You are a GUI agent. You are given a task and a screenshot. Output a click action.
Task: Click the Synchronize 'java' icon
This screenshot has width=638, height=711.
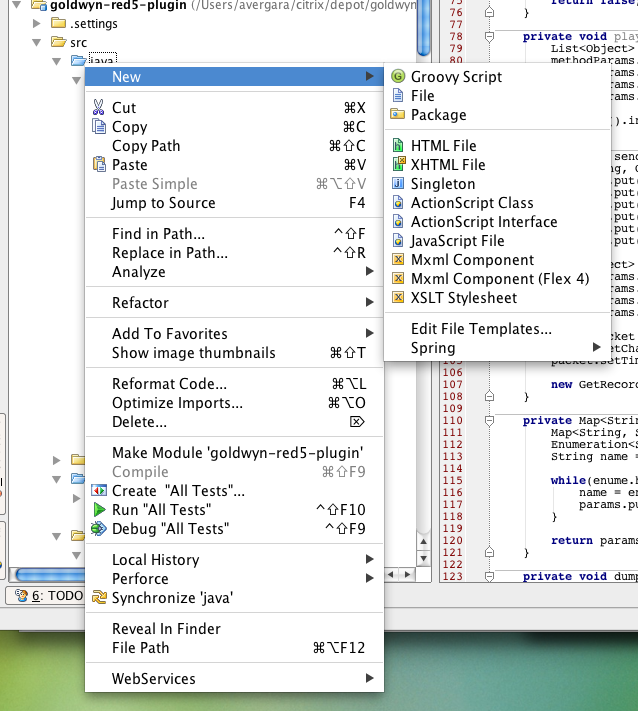coord(99,597)
